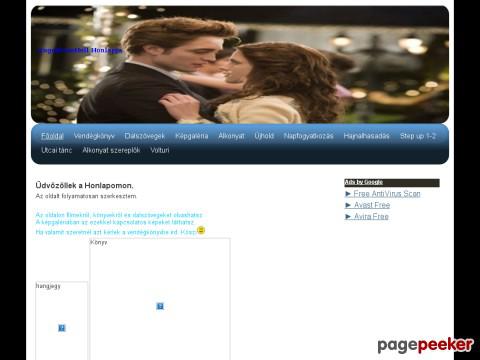Image resolution: width=480 pixels, height=360 pixels.
Task: Click the site title in header banner
Action: pyautogui.click(x=79, y=50)
